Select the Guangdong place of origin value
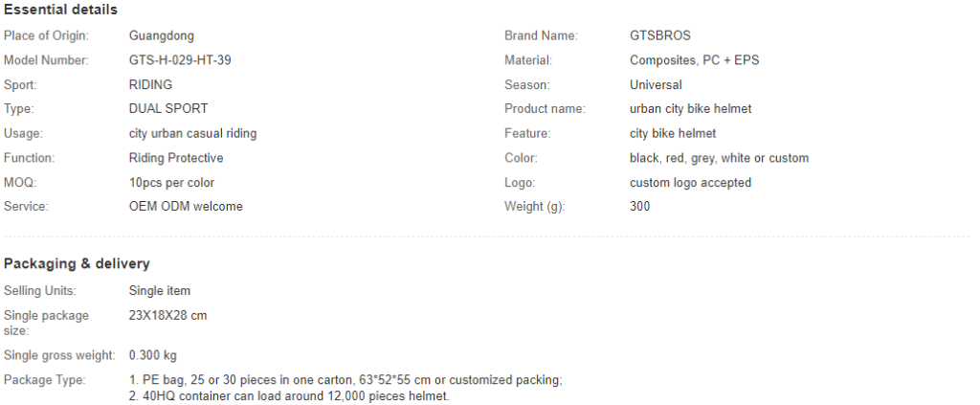This screenshot has height=405, width=980. (161, 35)
